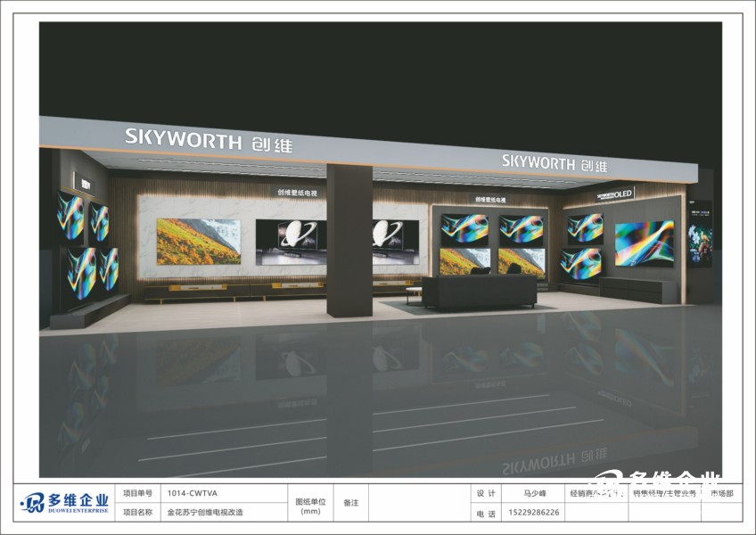The height and width of the screenshot is (535, 756).
Task: Click the 'SKYWORTH OLED' wall sign
Action: [x=615, y=194]
